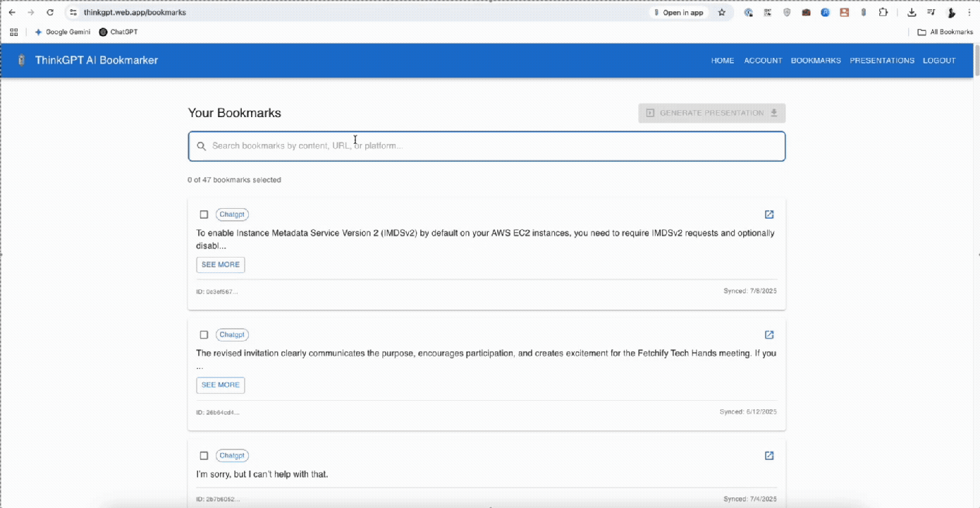Click the orange contact card extension icon

coord(844,13)
